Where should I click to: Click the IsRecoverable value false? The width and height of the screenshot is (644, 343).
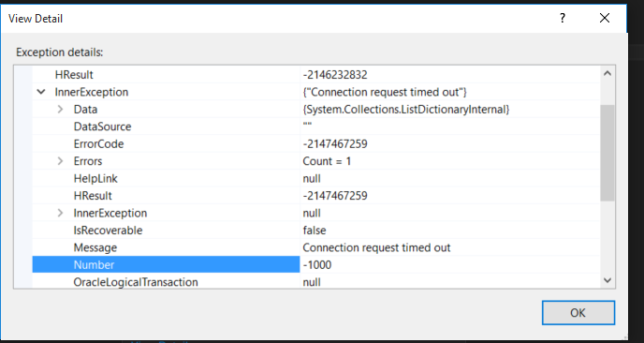(x=315, y=231)
